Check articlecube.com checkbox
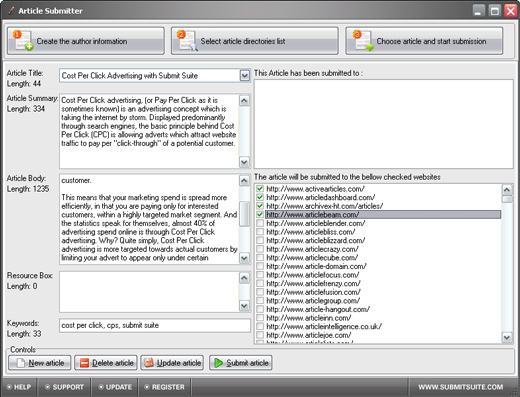The height and width of the screenshot is (397, 520). 260,258
